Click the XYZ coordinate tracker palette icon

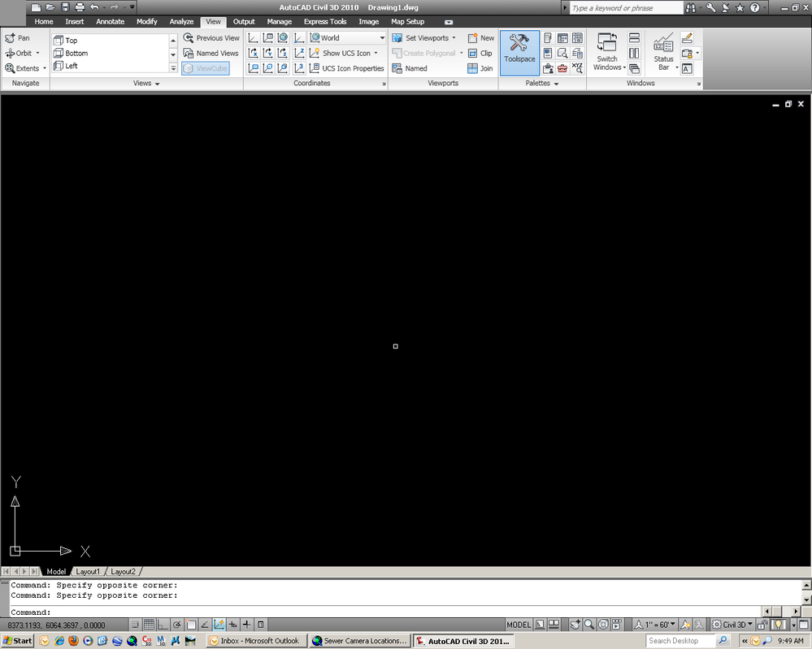click(577, 67)
